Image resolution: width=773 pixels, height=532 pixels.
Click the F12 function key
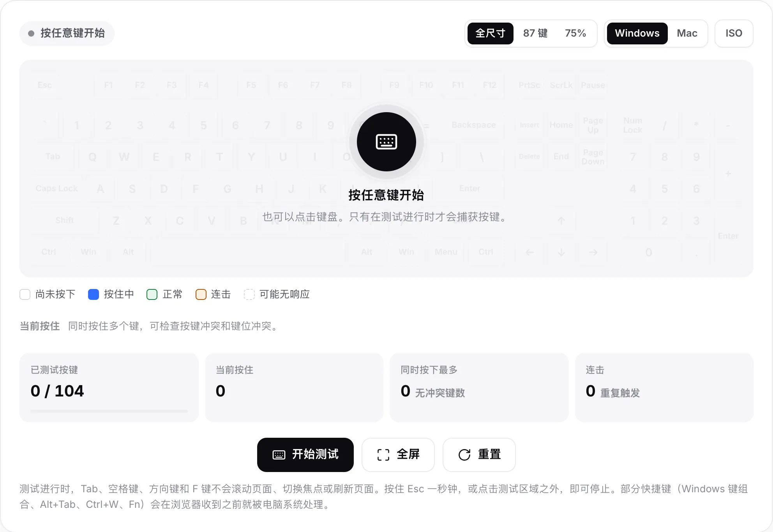tap(490, 85)
